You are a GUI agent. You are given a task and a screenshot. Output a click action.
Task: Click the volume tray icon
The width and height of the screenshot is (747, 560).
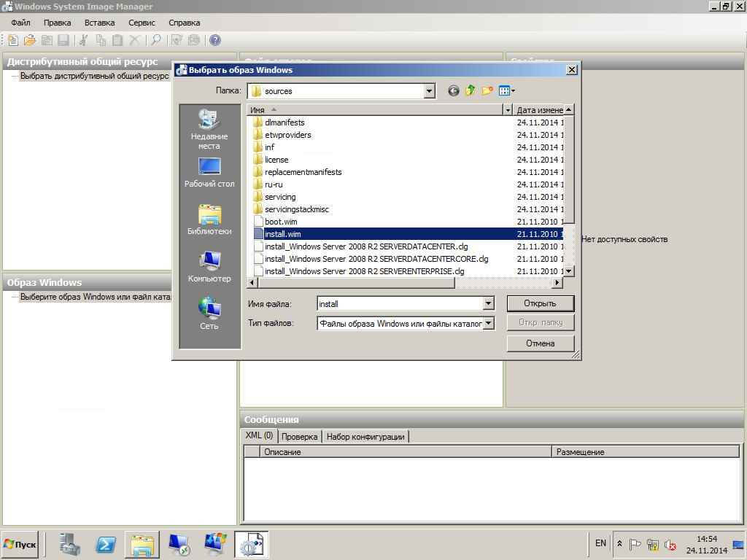(x=670, y=544)
